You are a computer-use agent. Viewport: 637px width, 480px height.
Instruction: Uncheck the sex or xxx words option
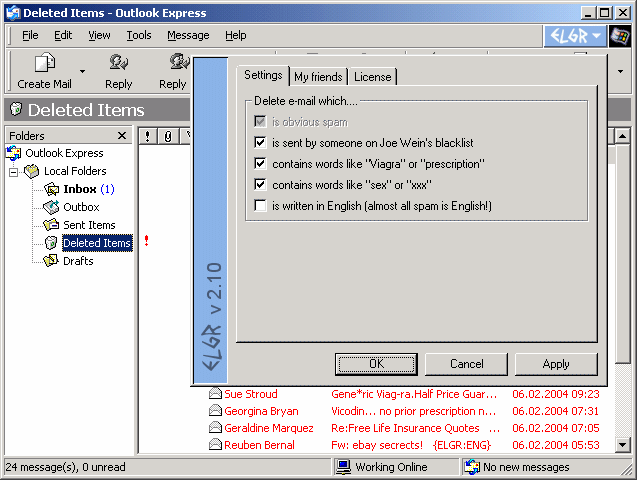point(260,185)
